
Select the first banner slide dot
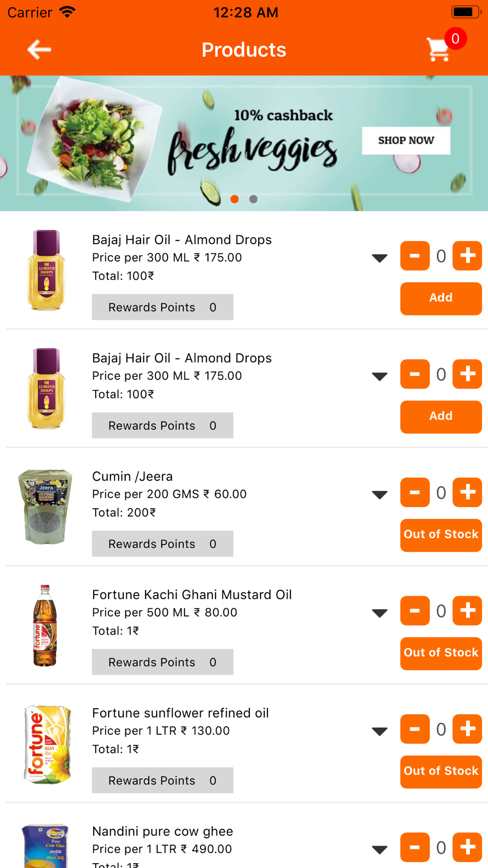tap(235, 199)
